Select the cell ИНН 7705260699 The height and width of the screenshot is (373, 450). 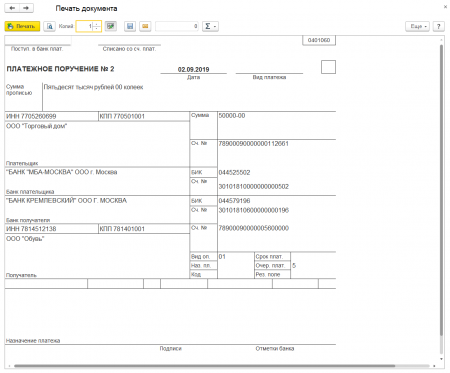pyautogui.click(x=52, y=116)
